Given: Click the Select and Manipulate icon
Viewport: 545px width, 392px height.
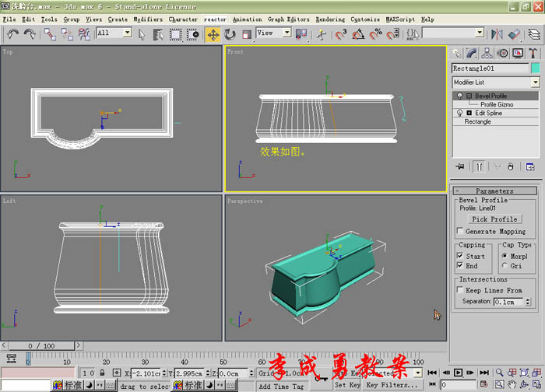Looking at the screenshot, I should [322, 34].
